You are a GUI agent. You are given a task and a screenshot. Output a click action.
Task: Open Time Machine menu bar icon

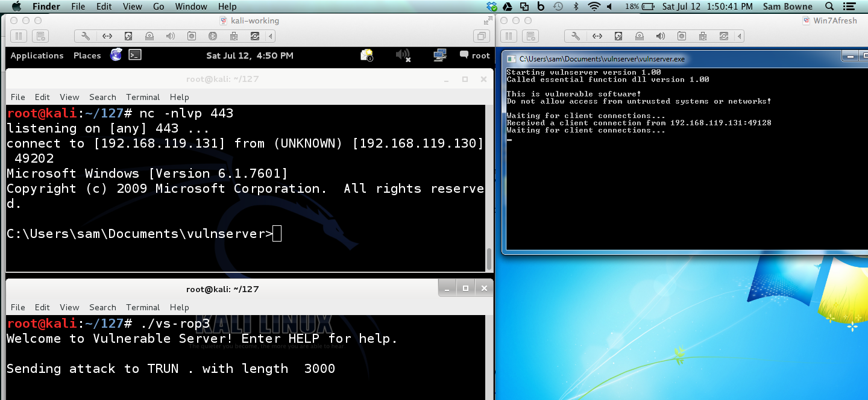click(558, 7)
